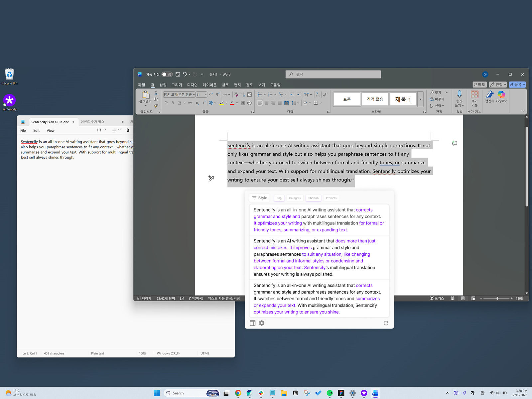This screenshot has width=532, height=399.
Task: Adjust the zoom slider in the status bar
Action: click(x=497, y=298)
